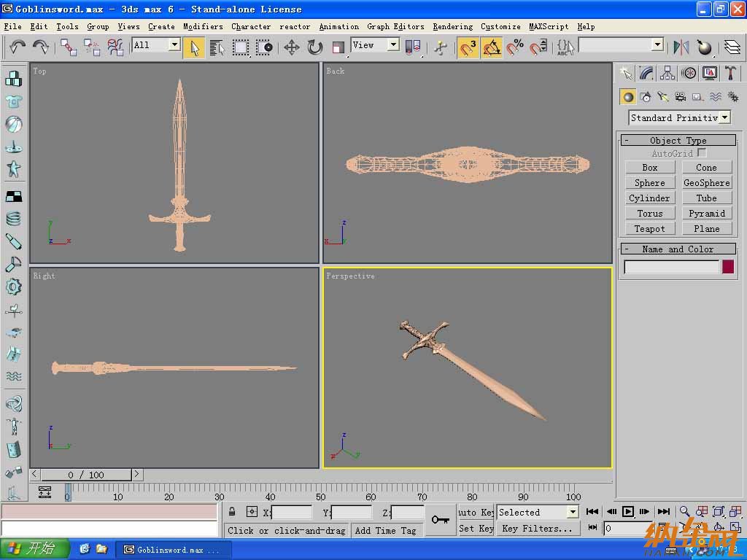
Task: Choose Rectangular Selection Region tool
Action: pos(241,47)
